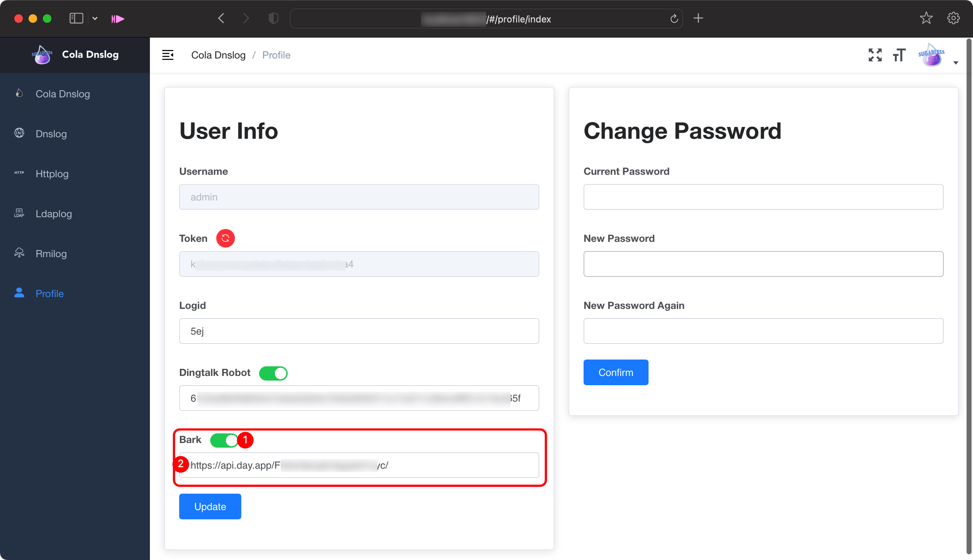
Task: Click browser sidebar panel icon
Action: point(76,19)
